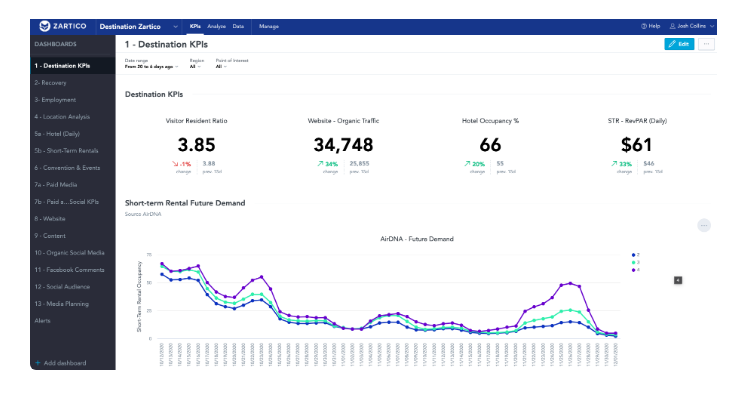Toggle legend series 3 green dot

(633, 263)
